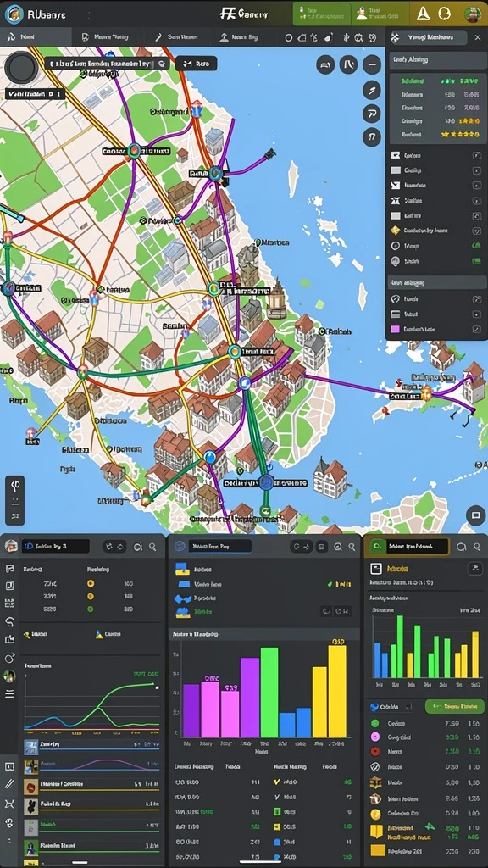This screenshot has height=868, width=488.
Task: Switch off the green toggle on the circle-icon row
Action: (476, 246)
